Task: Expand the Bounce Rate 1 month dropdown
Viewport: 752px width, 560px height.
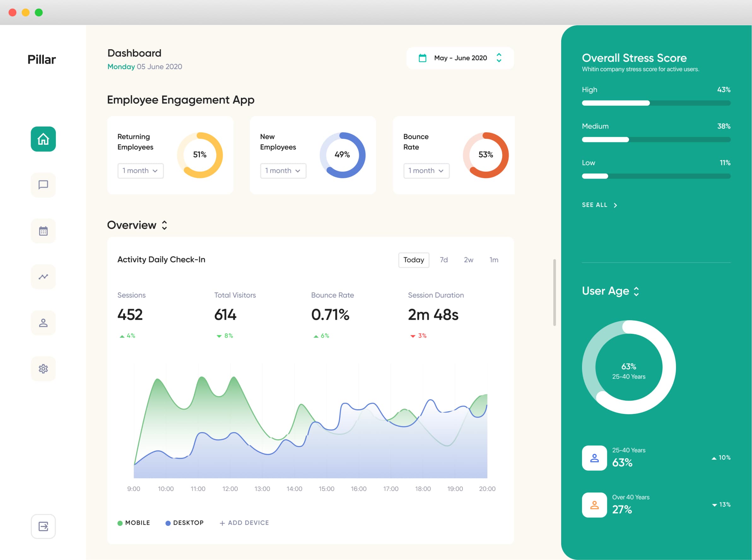Action: (x=426, y=170)
